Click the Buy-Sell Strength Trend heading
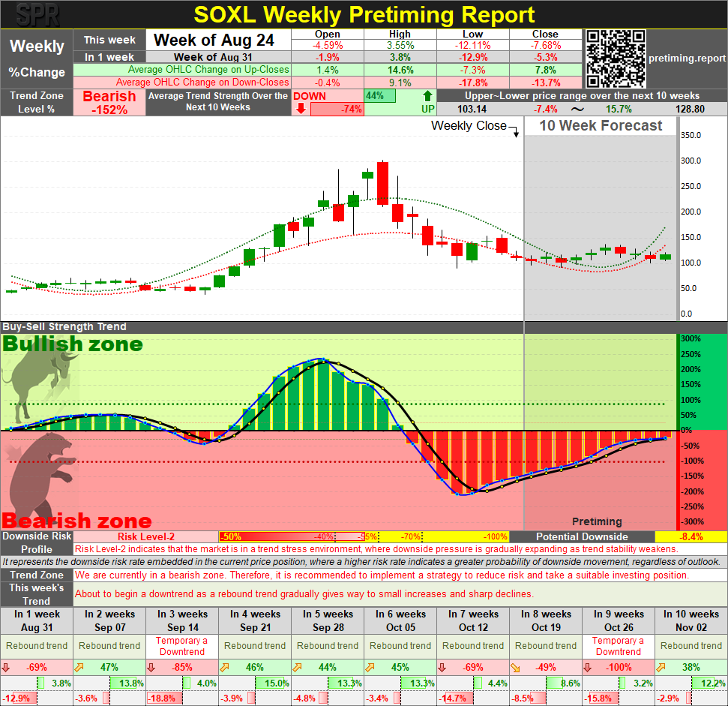This screenshot has width=728, height=706. [x=64, y=326]
